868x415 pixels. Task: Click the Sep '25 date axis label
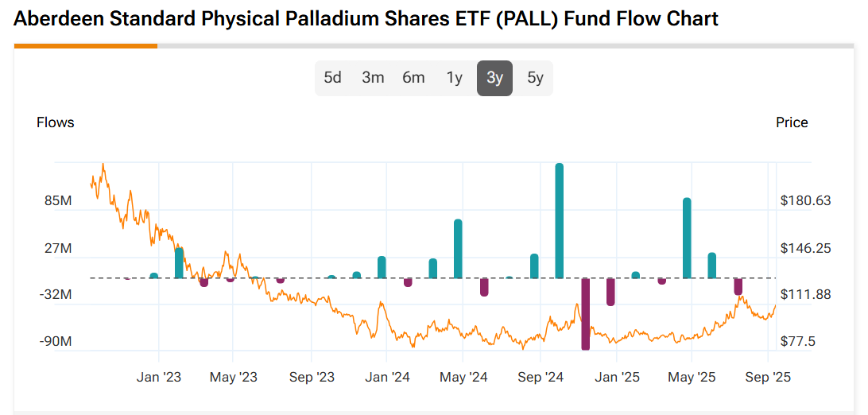click(x=769, y=377)
